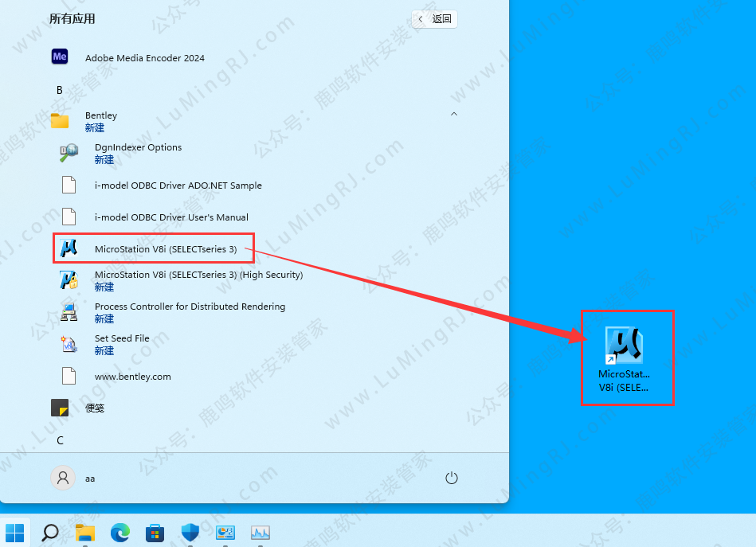
Task: Click the letter B section header
Action: [60, 90]
